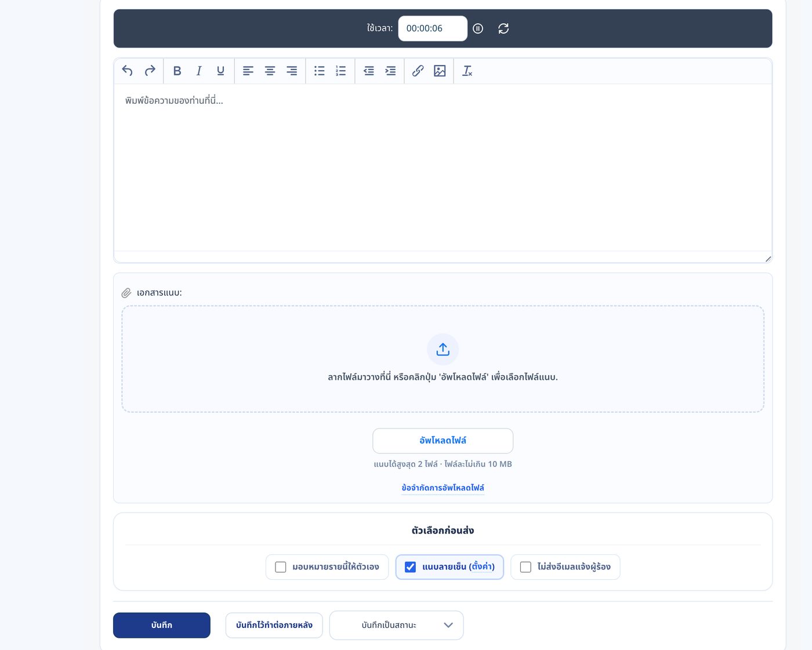812x650 pixels.
Task: Align text to the left
Action: [x=248, y=71]
